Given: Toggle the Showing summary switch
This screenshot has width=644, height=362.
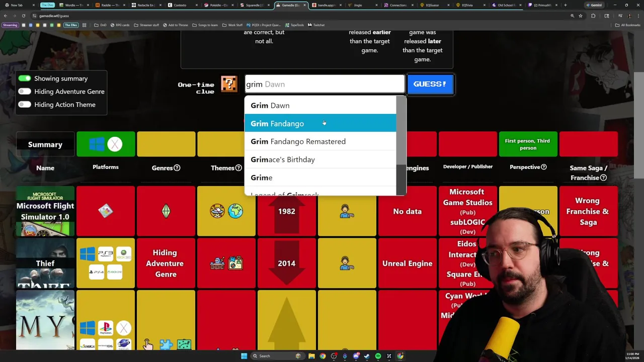Looking at the screenshot, I should click(x=25, y=78).
